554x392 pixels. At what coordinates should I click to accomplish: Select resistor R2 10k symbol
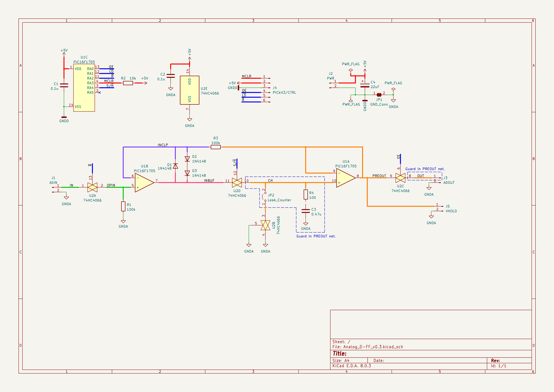(128, 83)
